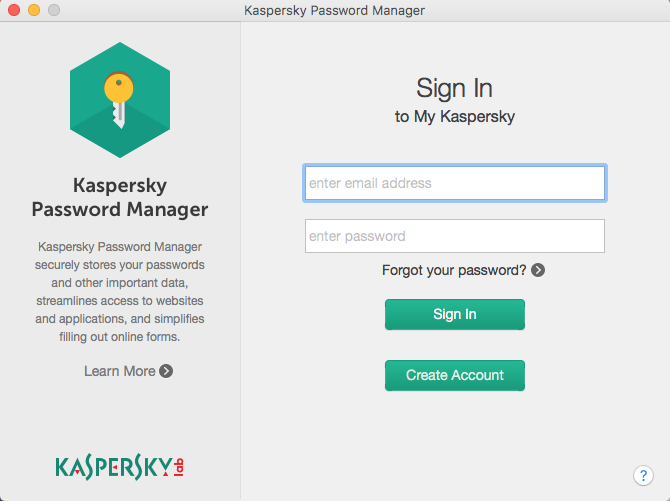Image resolution: width=670 pixels, height=501 pixels.
Task: Click the green KASPERSKY wordmark at bottom left
Action: point(114,466)
